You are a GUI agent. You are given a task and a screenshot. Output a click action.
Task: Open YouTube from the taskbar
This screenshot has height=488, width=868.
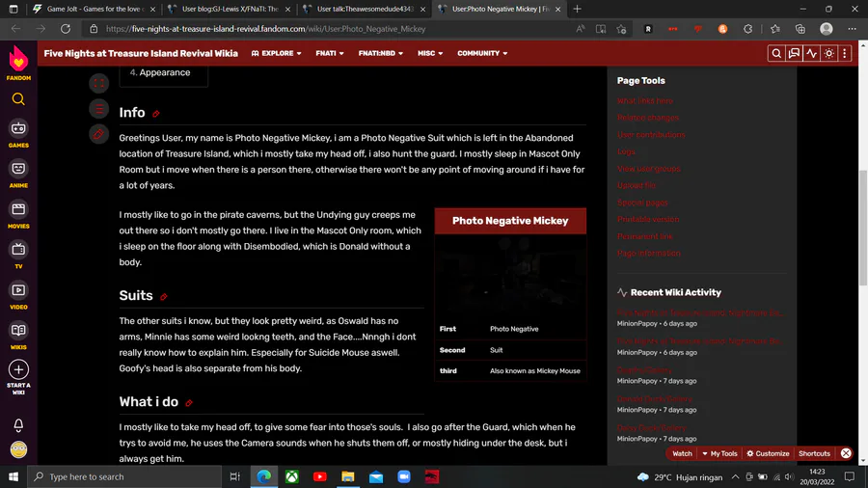[x=320, y=477]
